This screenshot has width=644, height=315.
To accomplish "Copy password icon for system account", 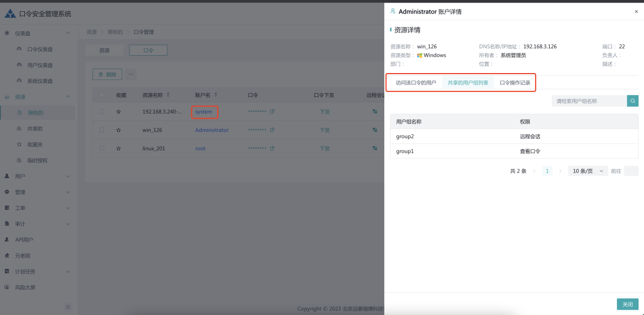I will click(272, 111).
